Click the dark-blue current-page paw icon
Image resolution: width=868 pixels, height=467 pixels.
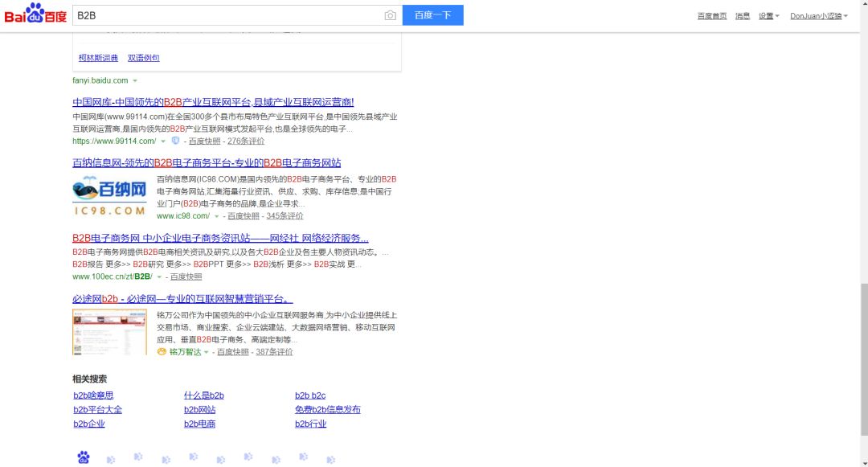[x=84, y=457]
